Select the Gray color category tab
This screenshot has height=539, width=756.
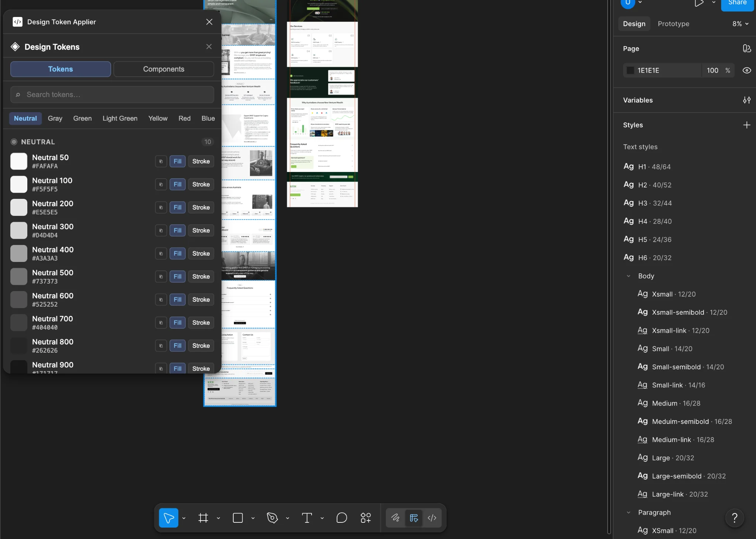point(55,118)
